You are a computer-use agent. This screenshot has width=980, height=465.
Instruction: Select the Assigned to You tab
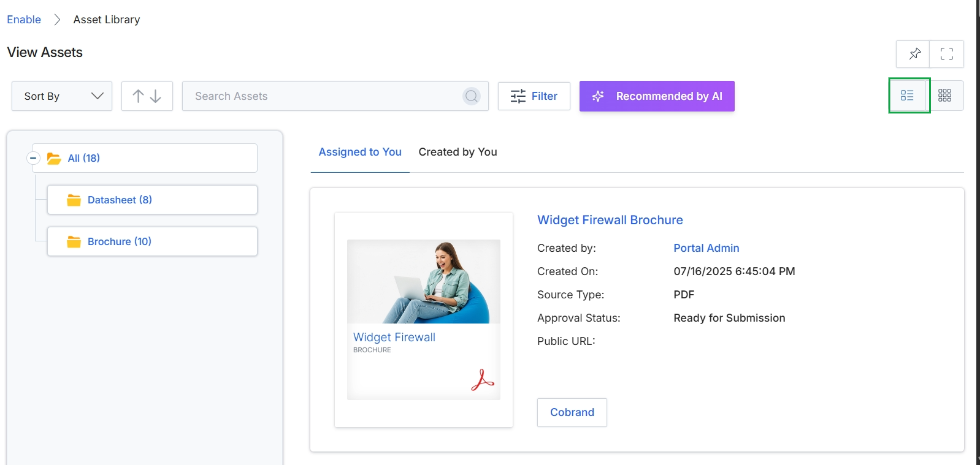click(x=360, y=152)
